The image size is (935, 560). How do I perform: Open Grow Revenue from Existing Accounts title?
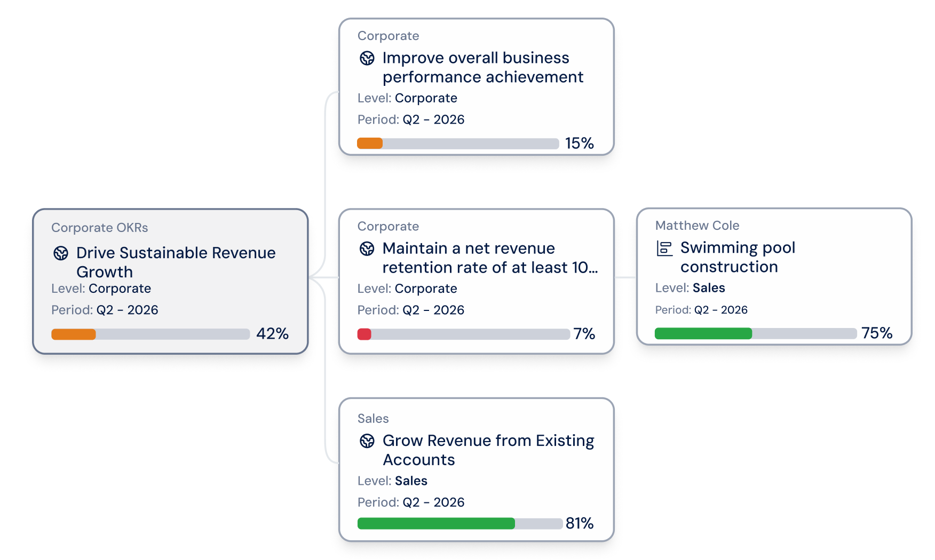click(488, 450)
